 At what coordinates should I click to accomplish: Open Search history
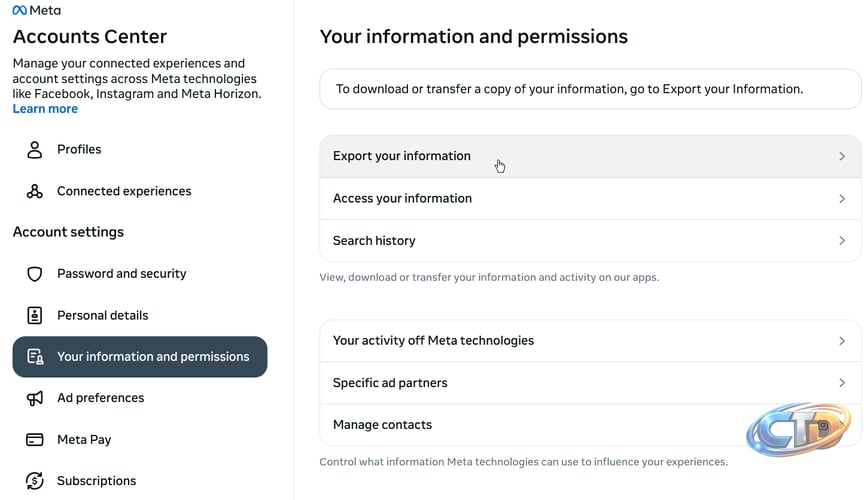tap(590, 241)
